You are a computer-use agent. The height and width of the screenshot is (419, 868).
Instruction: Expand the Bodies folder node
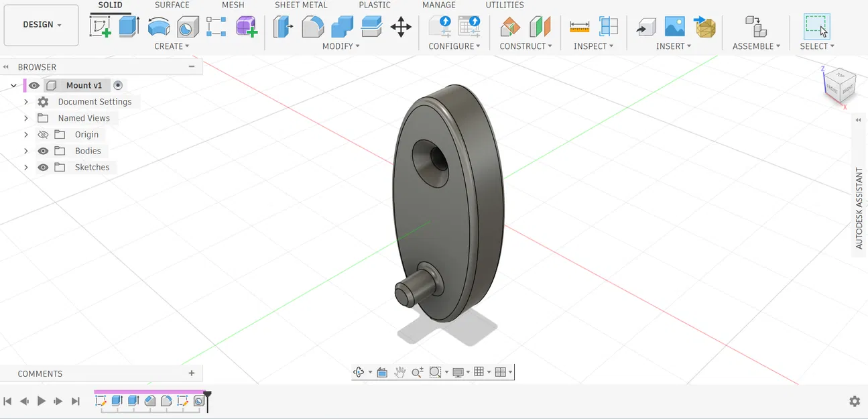(x=26, y=151)
